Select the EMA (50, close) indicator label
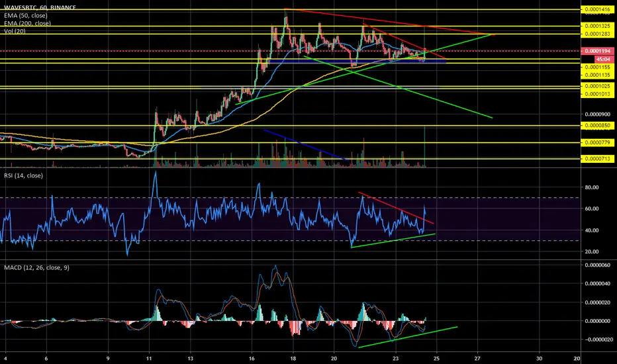Screen dimensions: 617x364 pos(26,15)
